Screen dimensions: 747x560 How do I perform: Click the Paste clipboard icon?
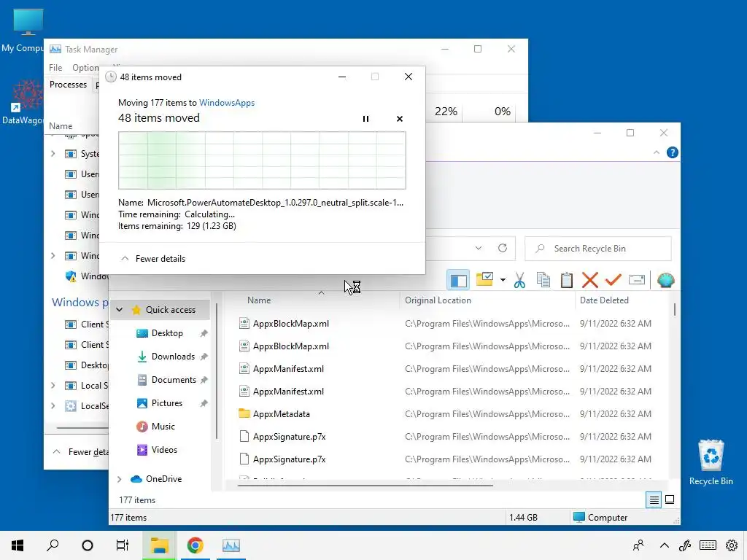pyautogui.click(x=566, y=280)
